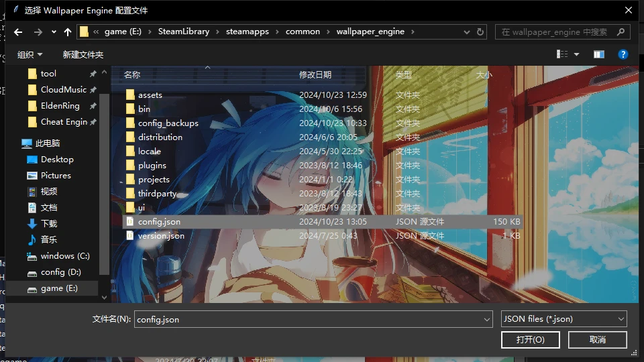The image size is (644, 362).
Task: Refresh the wallpaper_engine folder view
Action: pyautogui.click(x=480, y=32)
